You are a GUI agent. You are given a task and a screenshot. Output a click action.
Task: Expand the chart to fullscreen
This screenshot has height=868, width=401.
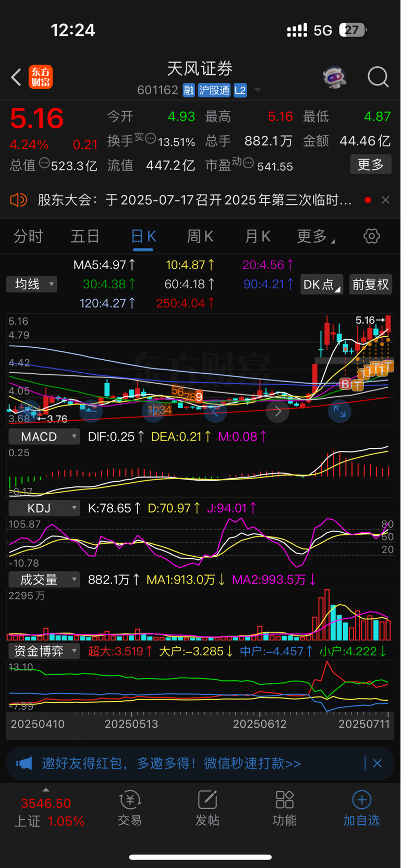339,411
